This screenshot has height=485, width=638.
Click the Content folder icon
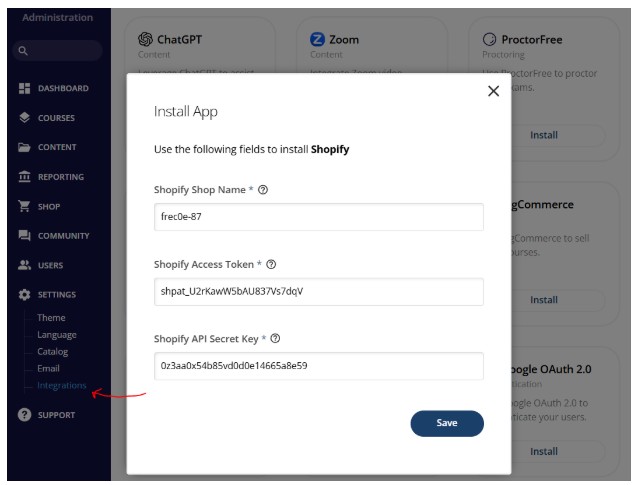[x=24, y=147]
